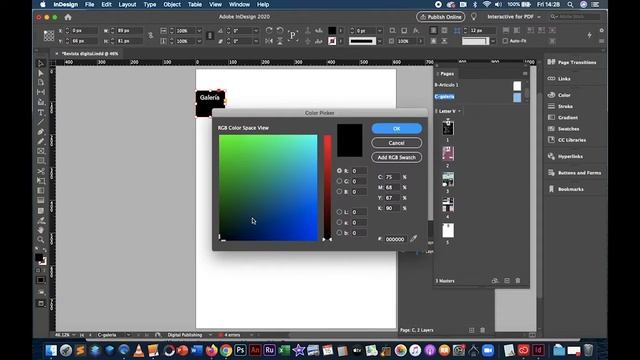Screen dimensions: 640x360
Task: Open the Interactive for PDF workspace dropdown
Action: [x=514, y=17]
